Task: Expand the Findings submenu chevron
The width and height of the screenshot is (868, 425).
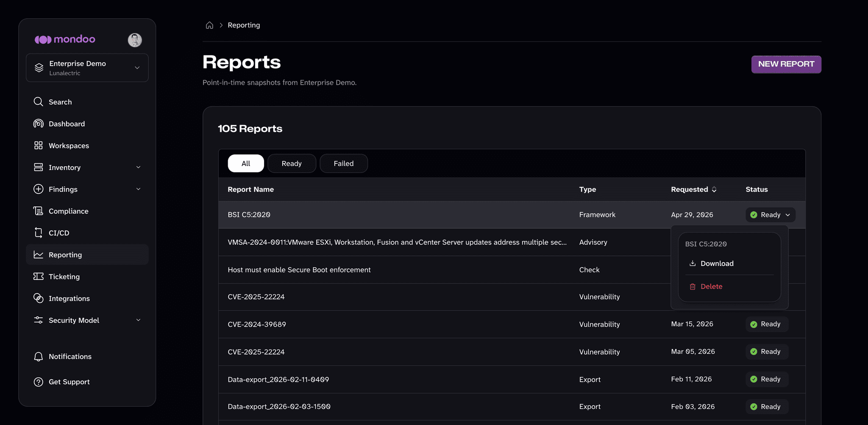Action: click(x=138, y=189)
